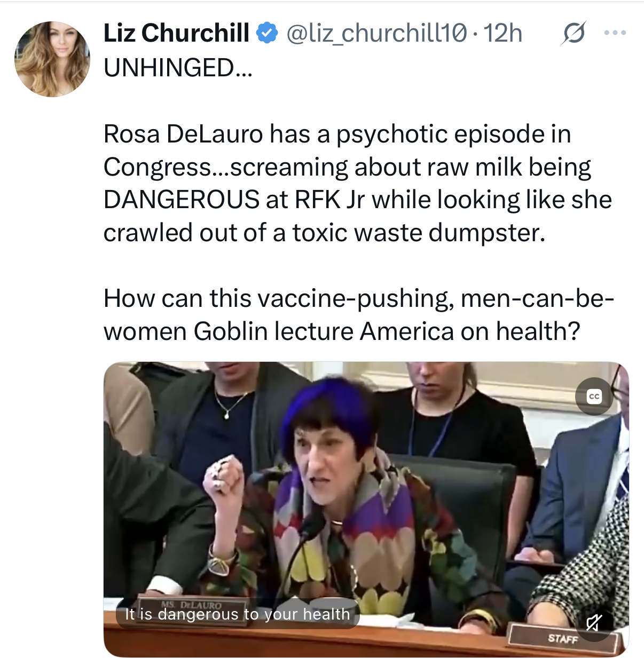
Task: Click the word 'DANGEROUS' in the tweet
Action: tap(181, 200)
